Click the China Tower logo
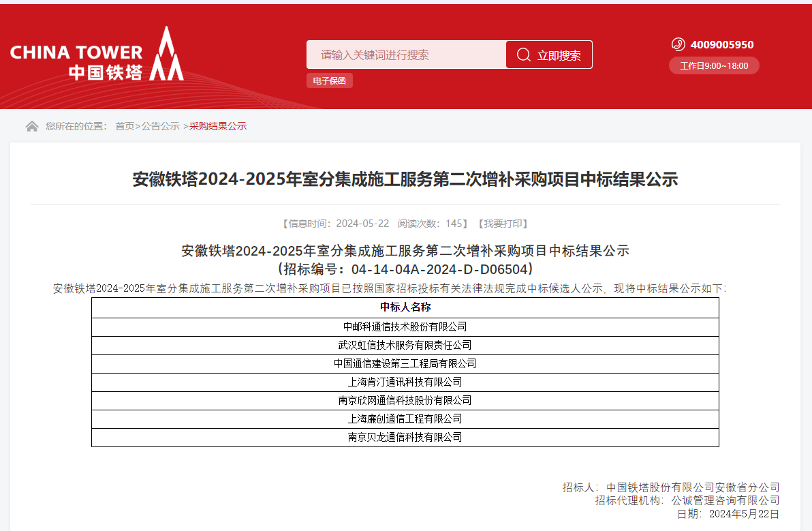The image size is (812, 531). pyautogui.click(x=97, y=55)
